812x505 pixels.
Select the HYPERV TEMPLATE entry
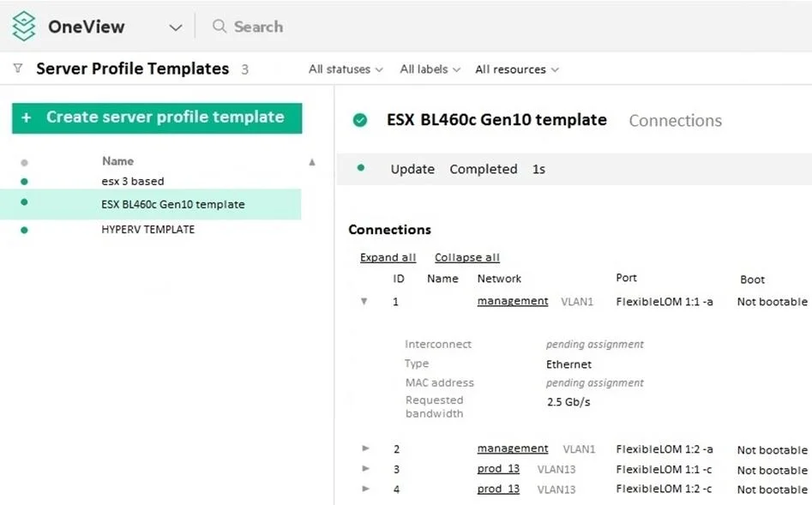coord(150,230)
